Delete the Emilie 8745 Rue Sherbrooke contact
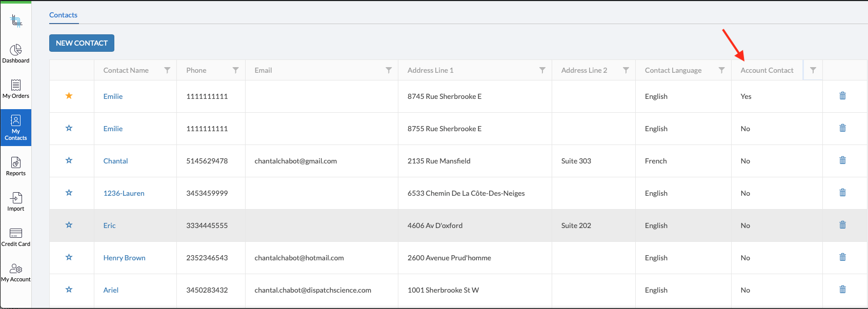The image size is (868, 309). click(x=842, y=96)
